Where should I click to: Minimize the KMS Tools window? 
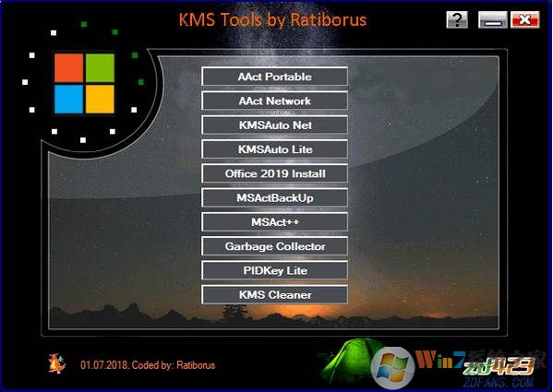[493, 19]
